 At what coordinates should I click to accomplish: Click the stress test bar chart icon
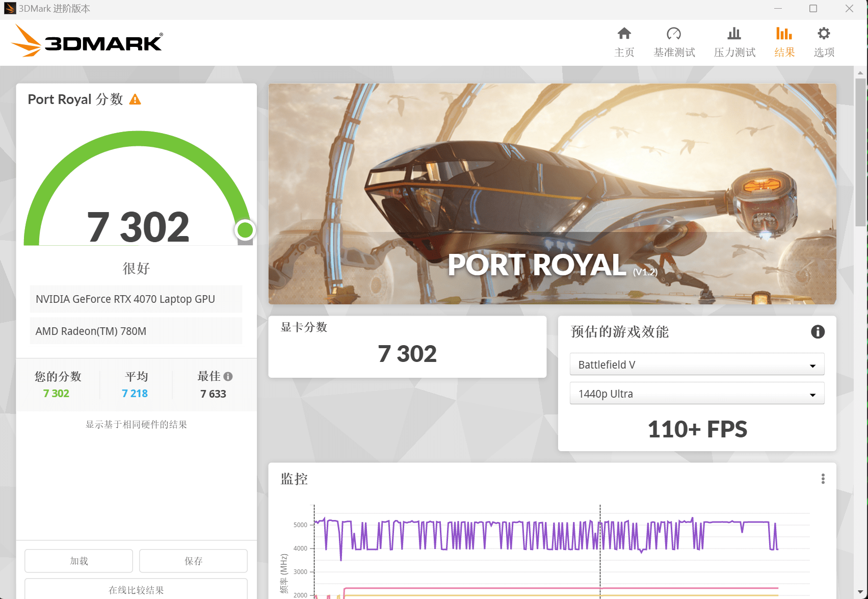pos(734,34)
